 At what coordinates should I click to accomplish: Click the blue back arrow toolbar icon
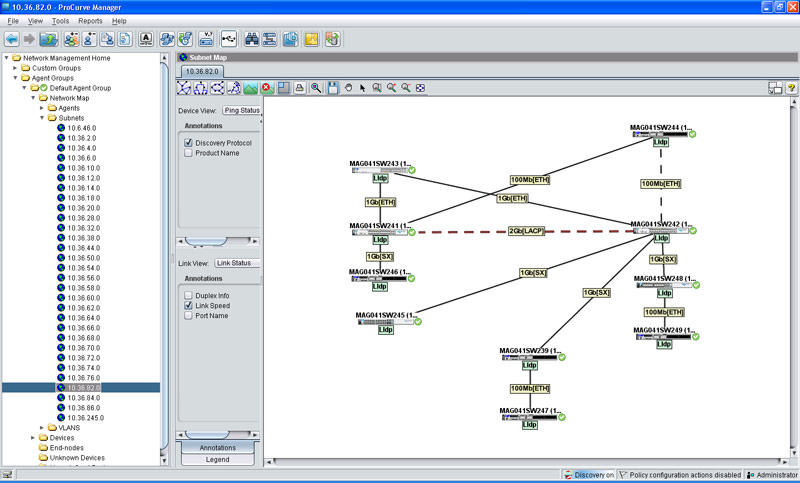coord(12,39)
